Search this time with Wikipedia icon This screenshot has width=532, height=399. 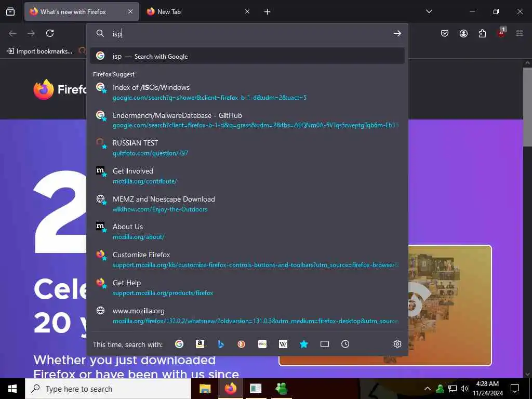tap(283, 344)
